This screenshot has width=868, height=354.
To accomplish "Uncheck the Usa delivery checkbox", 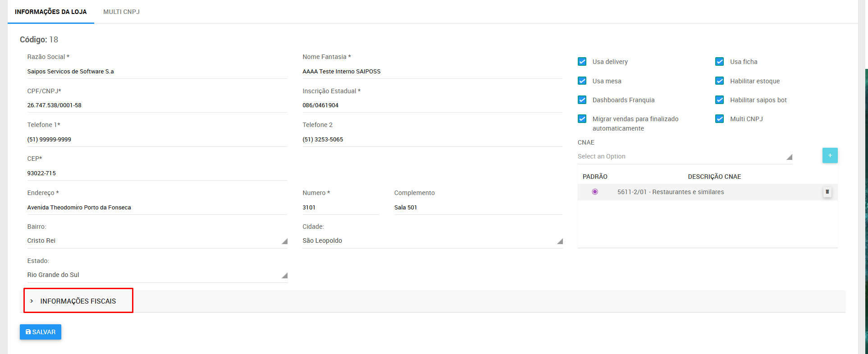I will click(x=582, y=62).
